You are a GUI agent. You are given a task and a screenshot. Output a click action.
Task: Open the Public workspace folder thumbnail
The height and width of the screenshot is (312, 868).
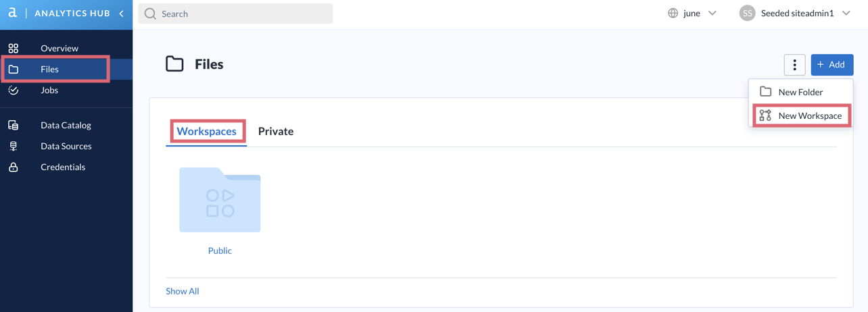tap(220, 200)
